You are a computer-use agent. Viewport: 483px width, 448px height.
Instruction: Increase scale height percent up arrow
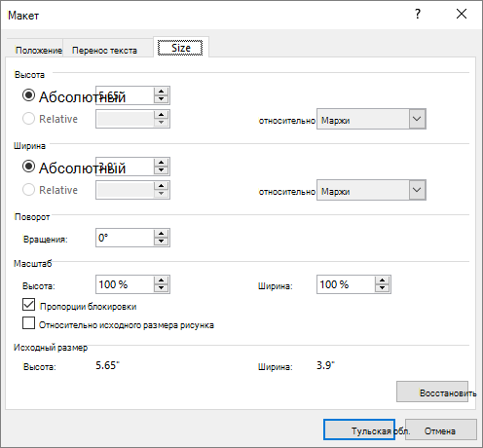coord(162,280)
